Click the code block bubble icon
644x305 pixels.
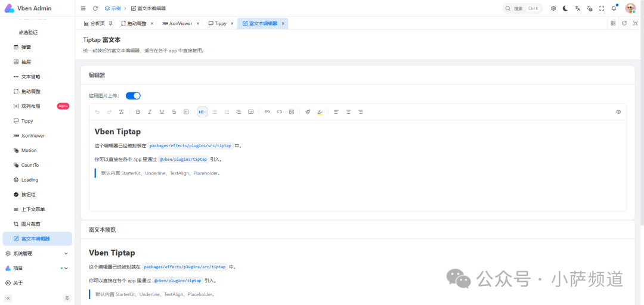pyautogui.click(x=250, y=111)
